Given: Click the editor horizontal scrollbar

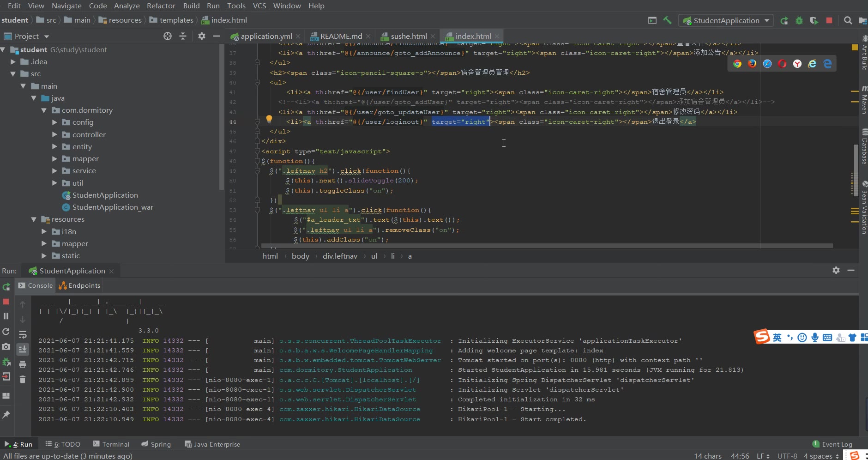Looking at the screenshot, I should 547,246.
